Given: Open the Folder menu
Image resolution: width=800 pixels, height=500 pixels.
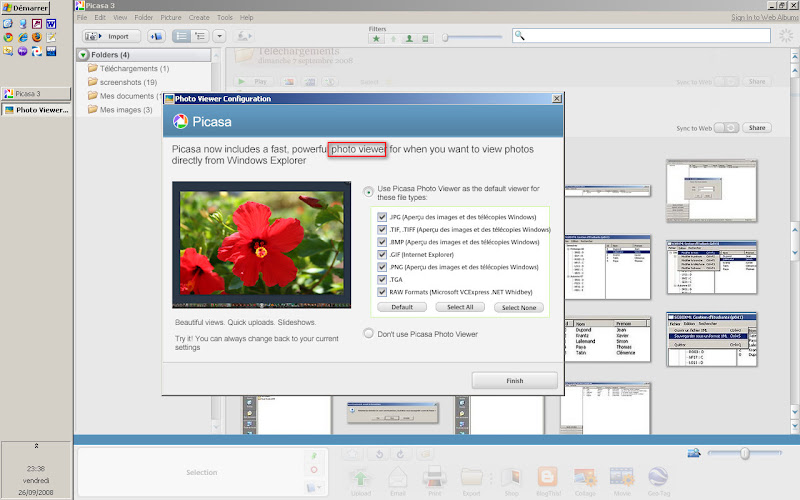Looking at the screenshot, I should click(143, 17).
